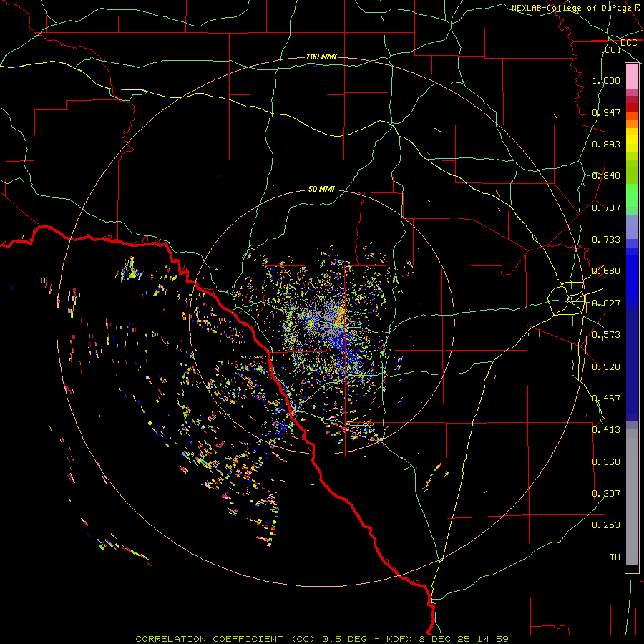Click the 0.733 scale value
Screen dimensions: 644x644
[606, 240]
